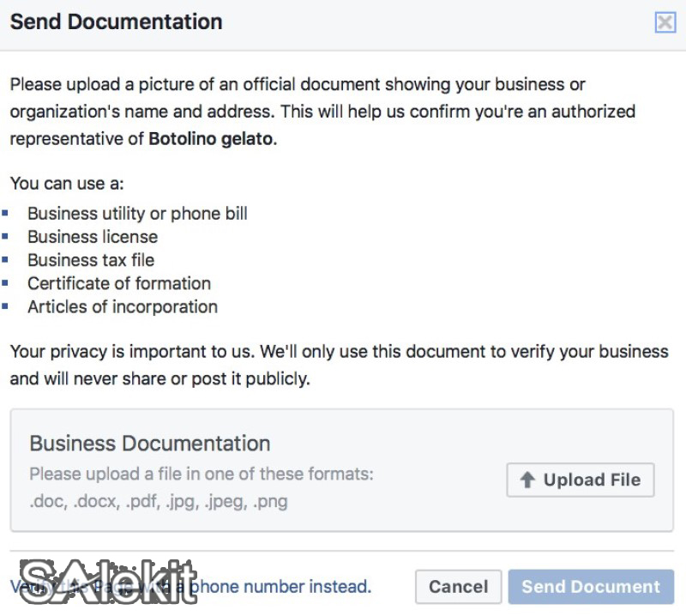Click the Business Documentation section heading
The image size is (686, 616).
pos(150,444)
